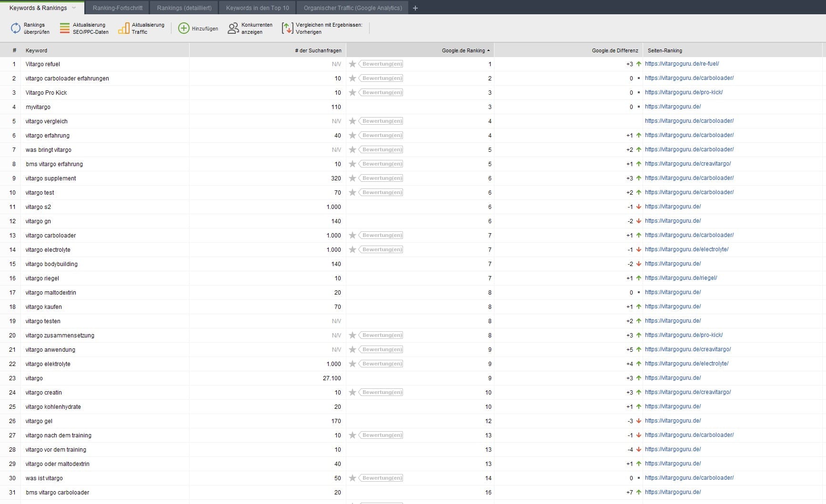Click the Aktualisierung Traffic chart icon
Viewport: 826px width, 504px height.
click(124, 29)
